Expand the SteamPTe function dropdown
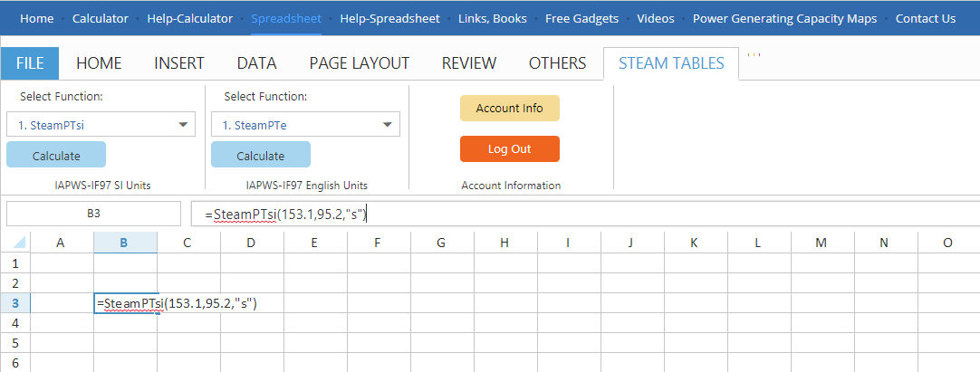This screenshot has width=980, height=372. pyautogui.click(x=305, y=125)
